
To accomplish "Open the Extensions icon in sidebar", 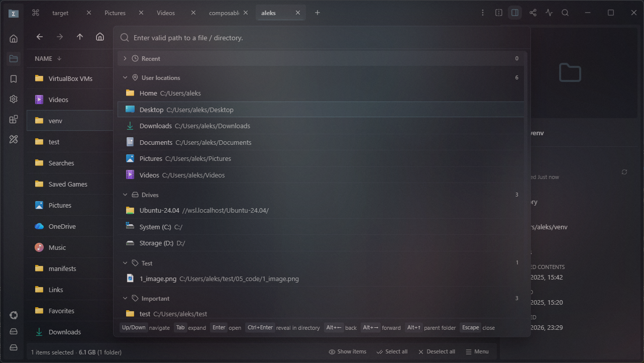I will (x=14, y=120).
